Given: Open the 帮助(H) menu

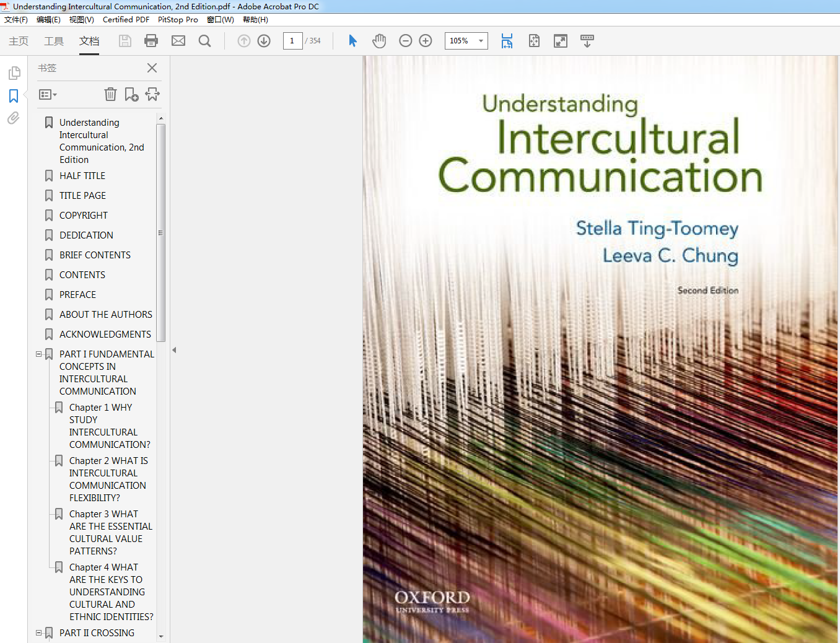Looking at the screenshot, I should (x=255, y=20).
